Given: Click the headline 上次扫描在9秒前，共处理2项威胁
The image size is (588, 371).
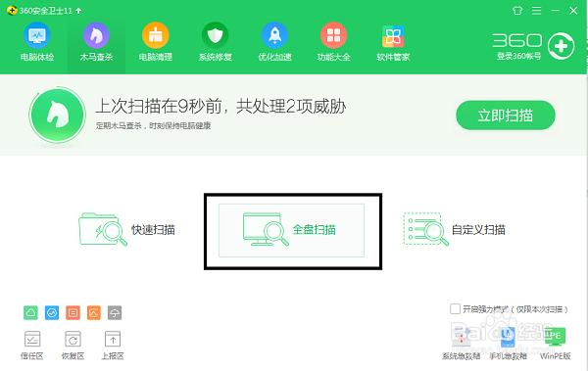Looking at the screenshot, I should (220, 106).
